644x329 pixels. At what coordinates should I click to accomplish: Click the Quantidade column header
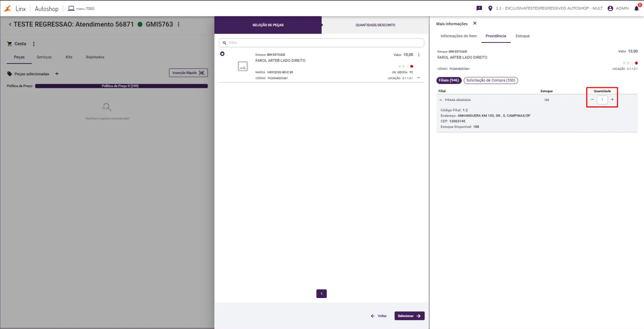[x=602, y=91]
